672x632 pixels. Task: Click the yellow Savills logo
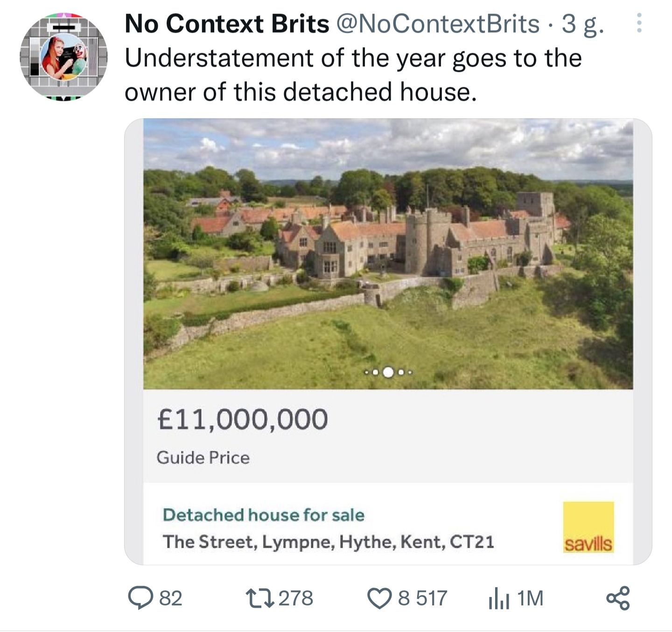[x=588, y=527]
